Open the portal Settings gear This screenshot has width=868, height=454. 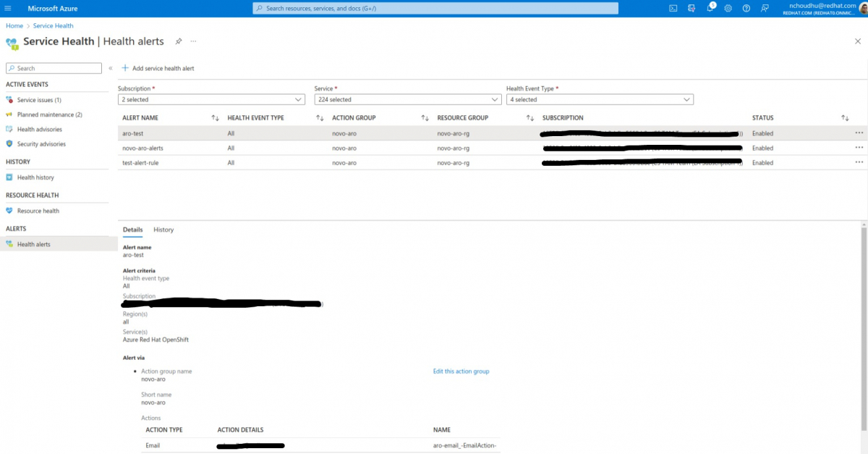click(728, 8)
